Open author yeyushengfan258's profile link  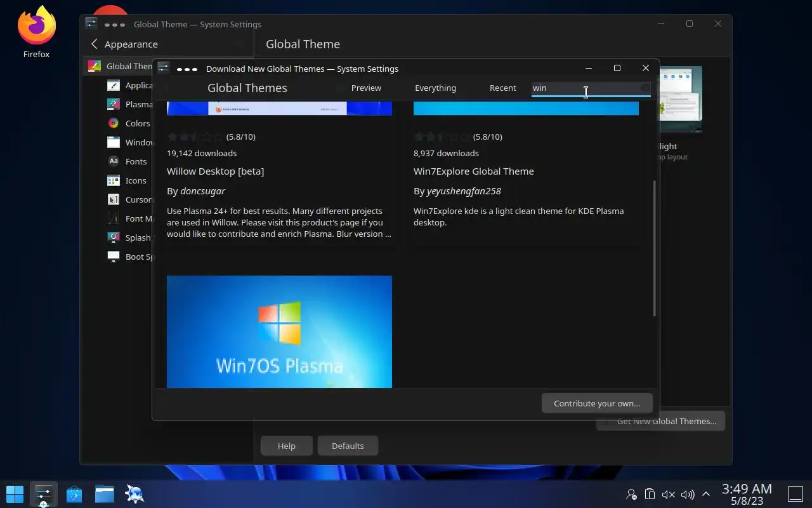tap(464, 190)
